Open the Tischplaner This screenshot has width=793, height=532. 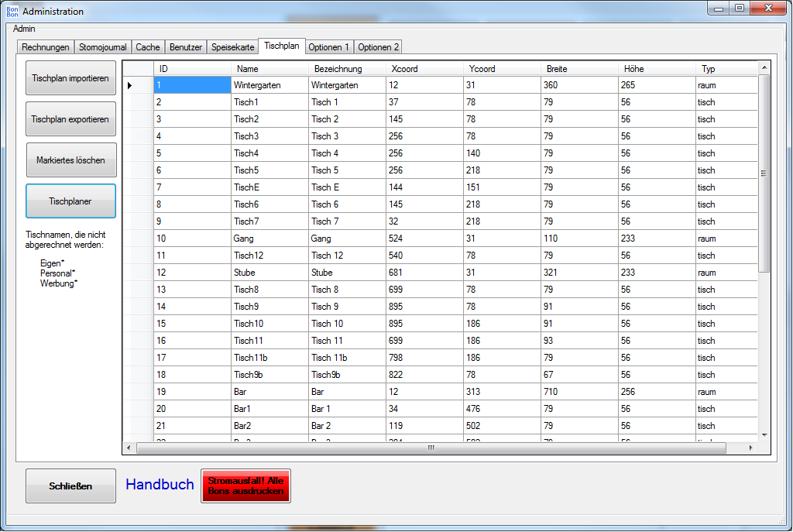click(x=70, y=201)
